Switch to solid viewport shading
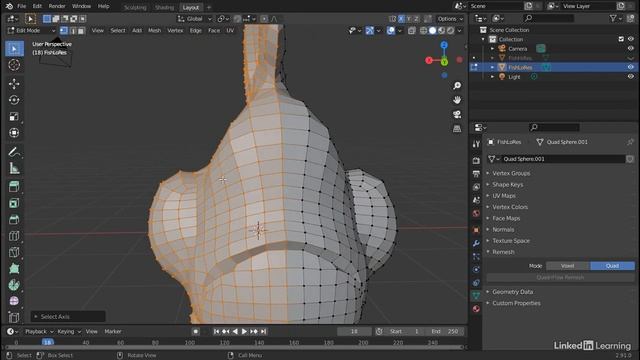 click(433, 31)
